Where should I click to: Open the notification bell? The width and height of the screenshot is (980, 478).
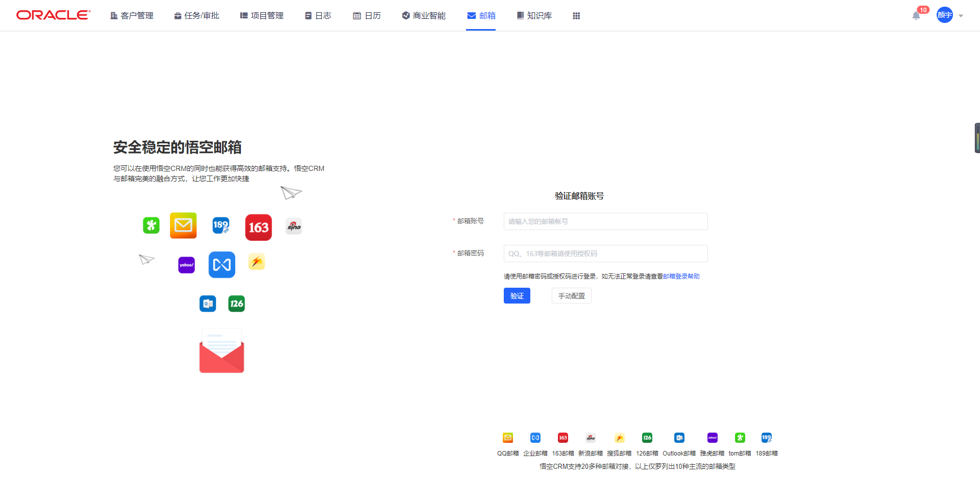coord(916,16)
